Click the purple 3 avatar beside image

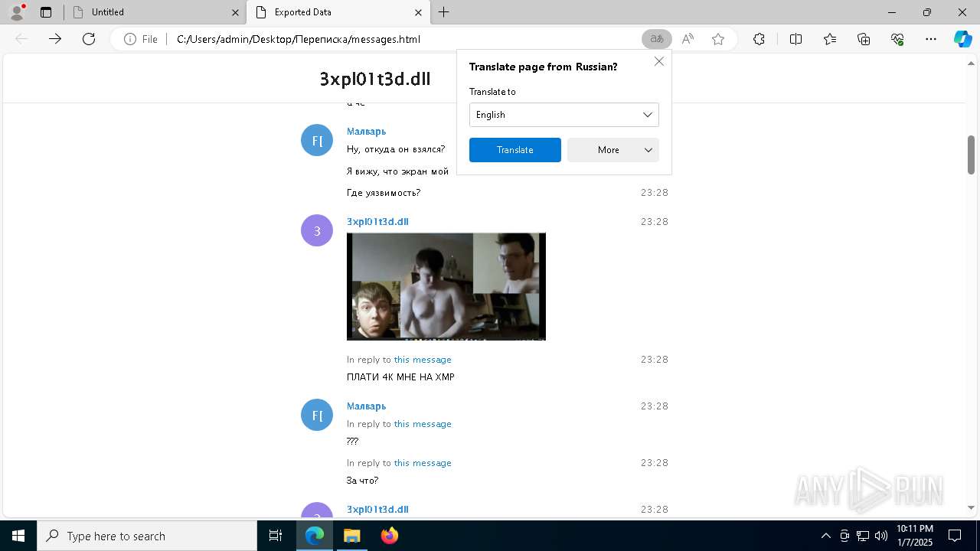[317, 230]
